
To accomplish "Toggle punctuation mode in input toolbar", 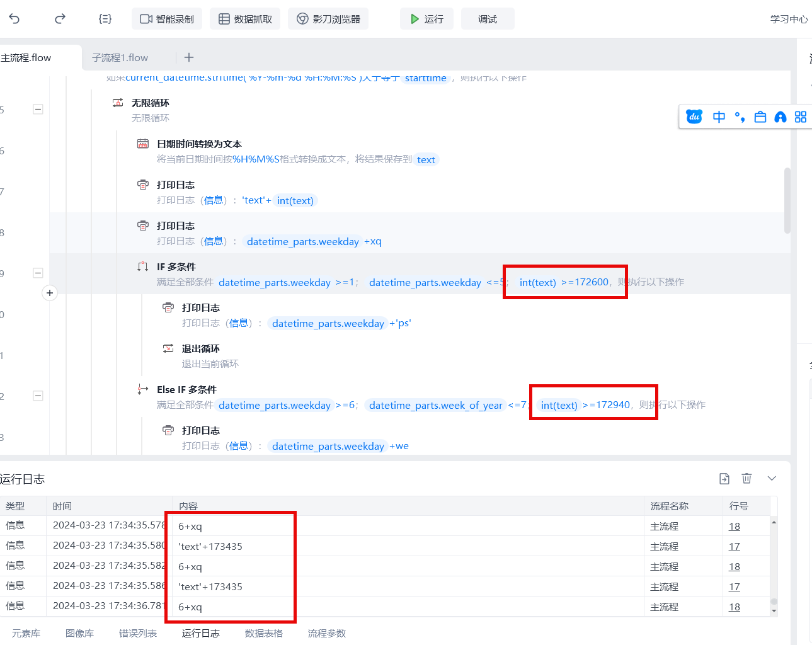I will coord(740,117).
